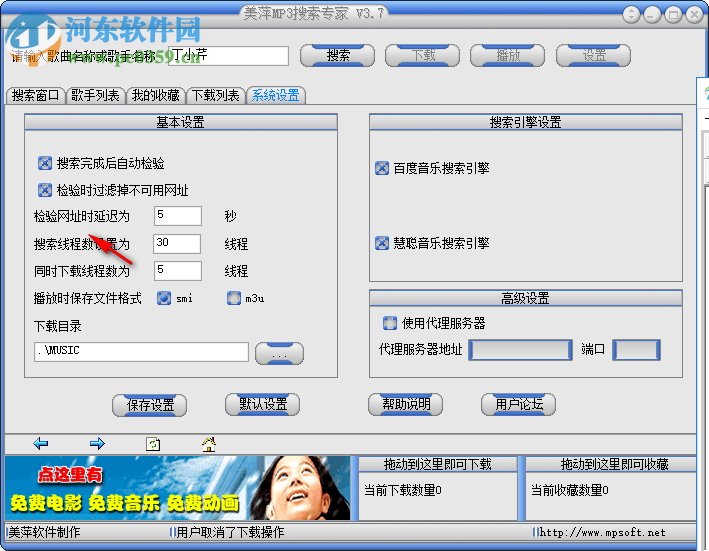Click 搜索引擎设置 group header
The width and height of the screenshot is (709, 551).
point(525,122)
